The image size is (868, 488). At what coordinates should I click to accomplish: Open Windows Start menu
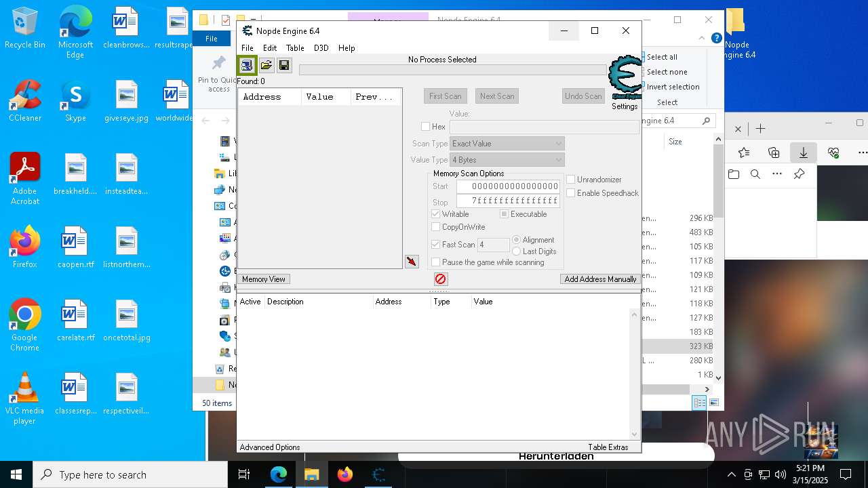coord(16,474)
